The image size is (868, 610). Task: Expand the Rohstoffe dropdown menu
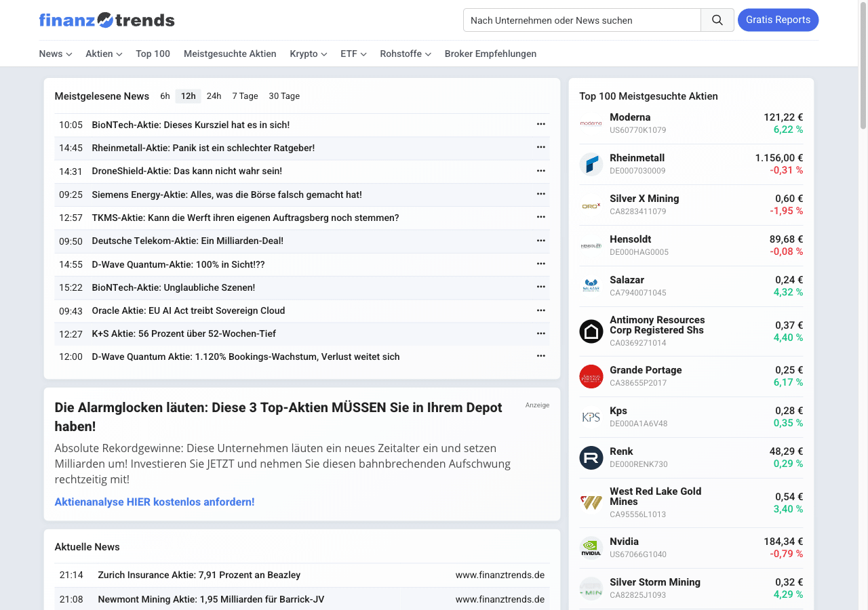click(x=406, y=54)
